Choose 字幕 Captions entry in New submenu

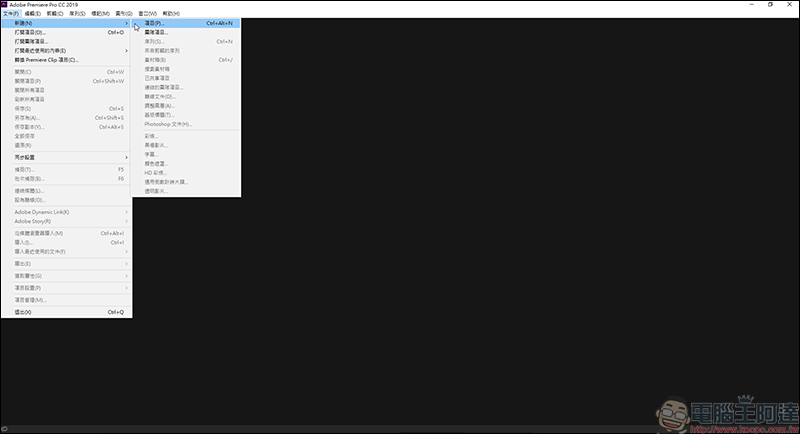click(x=186, y=155)
